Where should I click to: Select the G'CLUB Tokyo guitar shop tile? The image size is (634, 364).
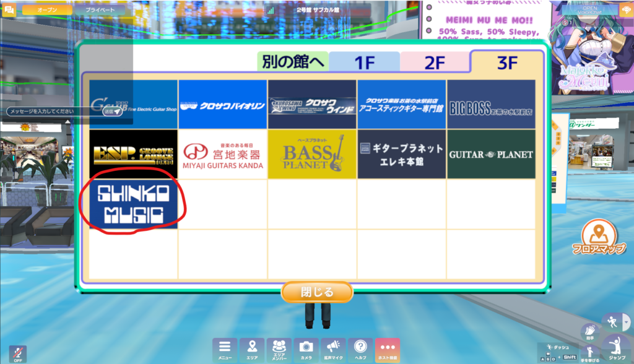pos(134,105)
